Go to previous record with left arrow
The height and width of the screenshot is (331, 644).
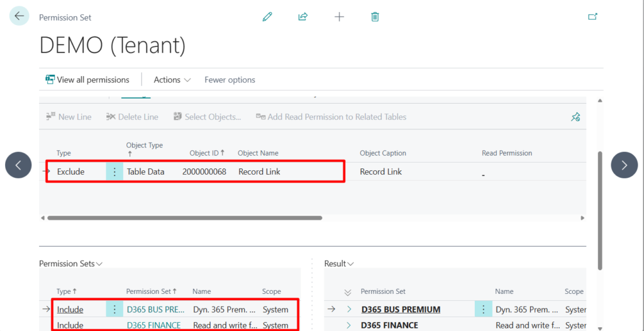coord(18,165)
